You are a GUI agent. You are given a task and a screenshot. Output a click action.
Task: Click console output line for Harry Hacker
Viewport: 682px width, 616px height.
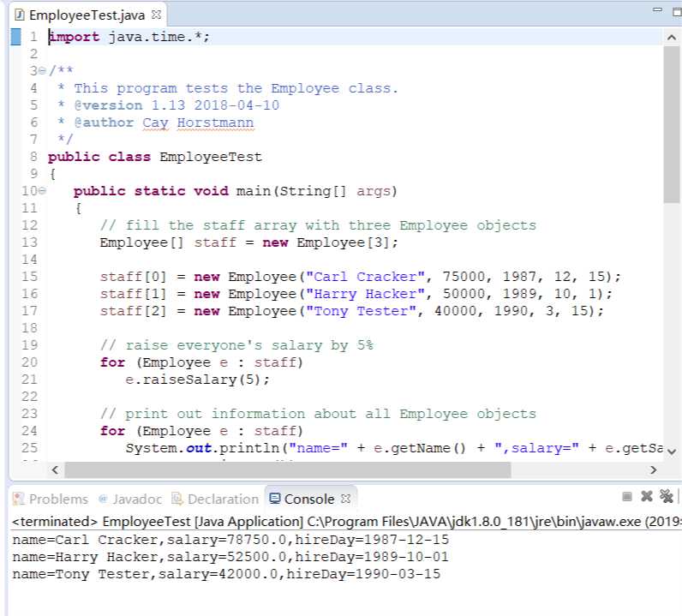tap(230, 557)
